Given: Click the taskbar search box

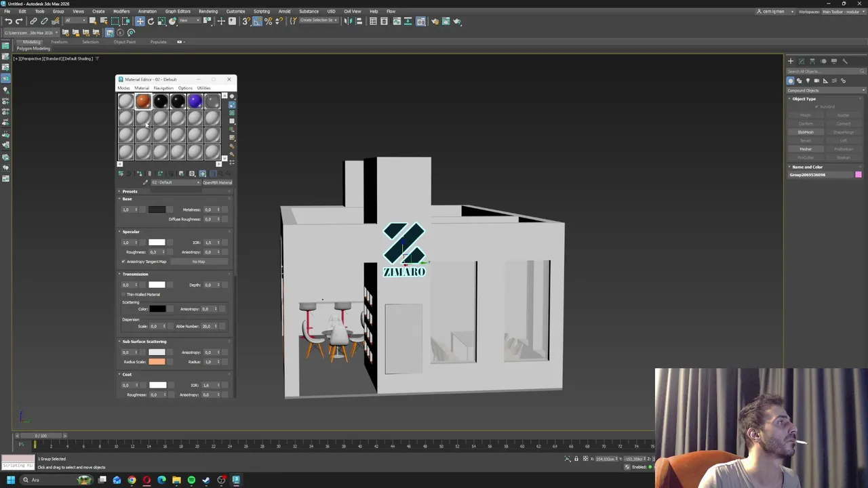Looking at the screenshot, I should coord(58,481).
